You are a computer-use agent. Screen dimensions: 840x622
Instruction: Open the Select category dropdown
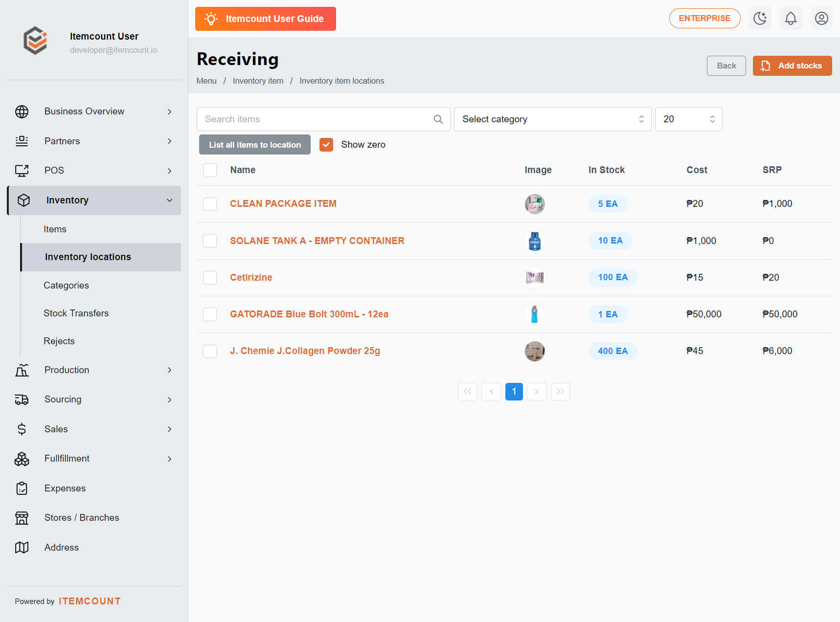click(553, 119)
